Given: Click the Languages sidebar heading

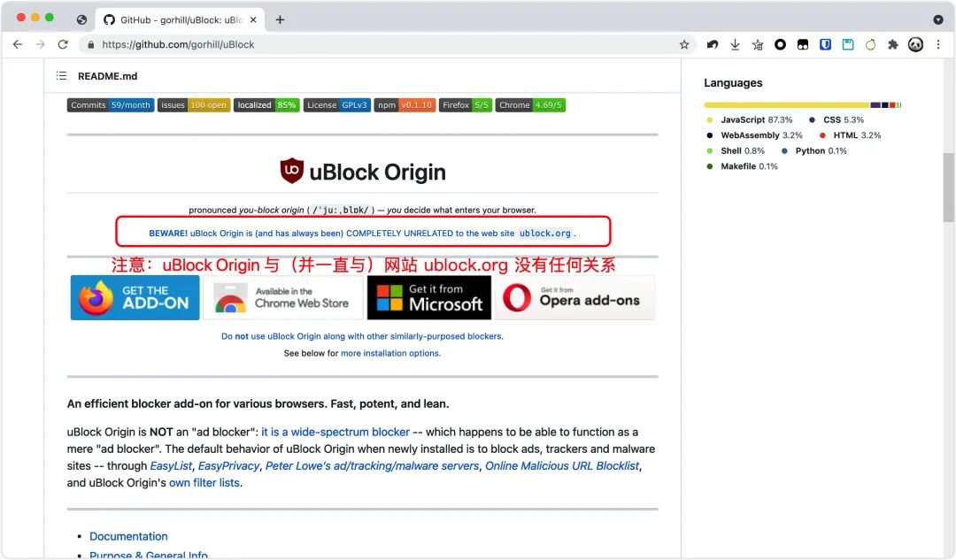Looking at the screenshot, I should [733, 83].
